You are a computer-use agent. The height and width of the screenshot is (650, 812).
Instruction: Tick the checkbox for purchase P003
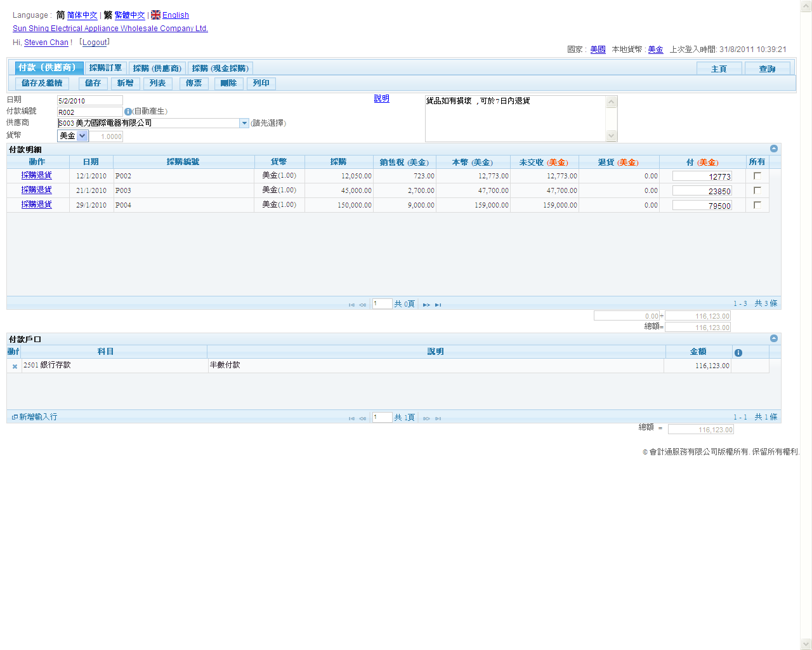(x=757, y=190)
